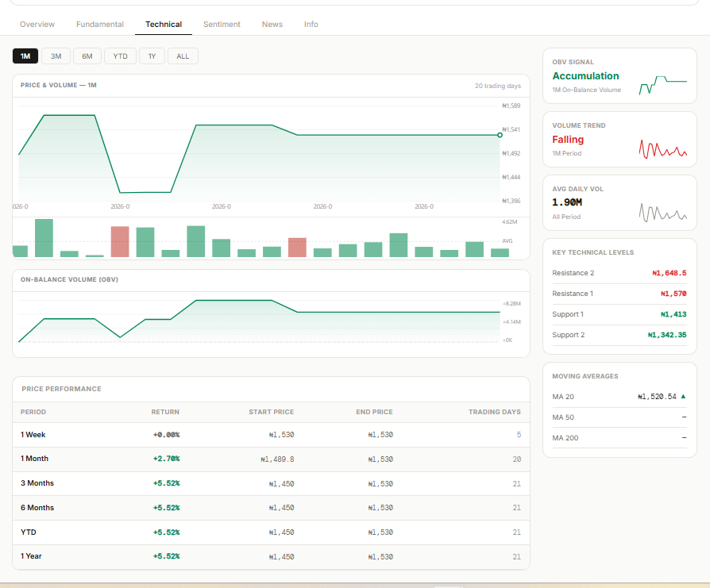Click the RETURN column header
This screenshot has width=710, height=588.
click(165, 412)
